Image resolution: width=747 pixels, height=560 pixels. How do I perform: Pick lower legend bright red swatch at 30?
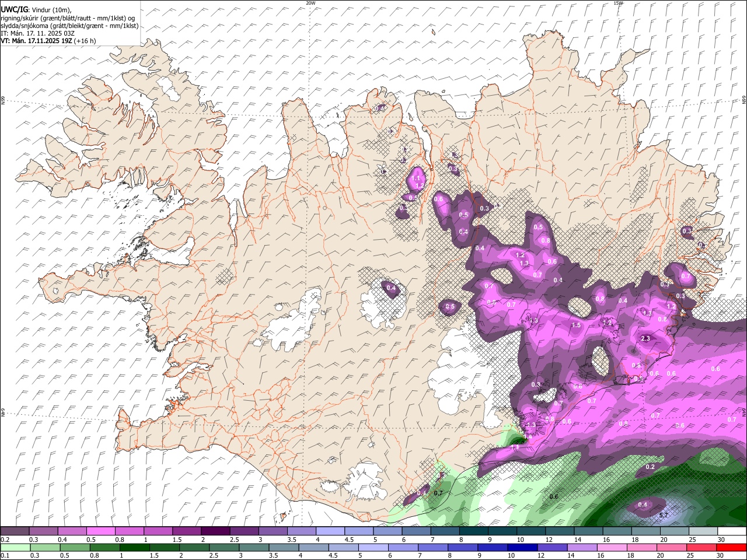click(732, 547)
